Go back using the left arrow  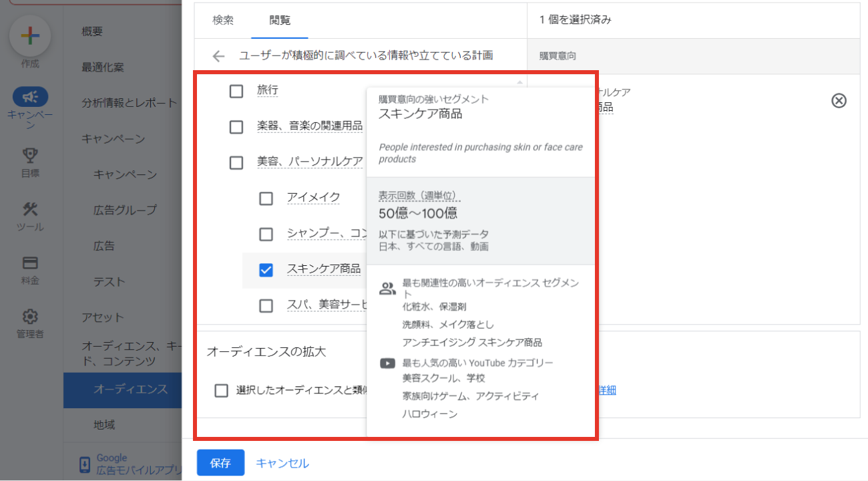(x=218, y=56)
